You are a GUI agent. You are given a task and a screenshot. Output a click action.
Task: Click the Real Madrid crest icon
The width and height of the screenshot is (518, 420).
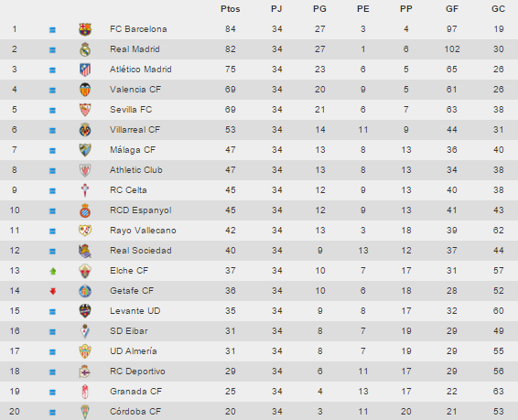pos(85,49)
